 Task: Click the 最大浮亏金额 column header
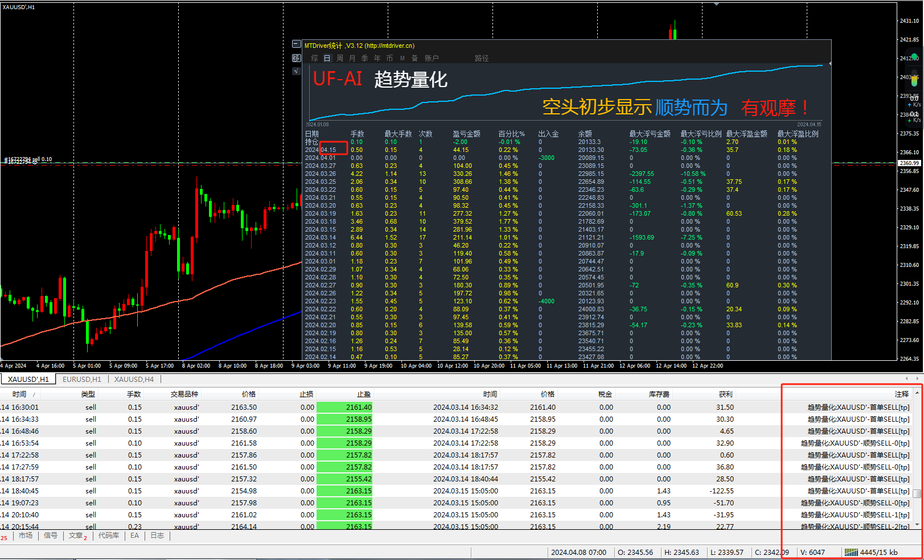tap(650, 134)
